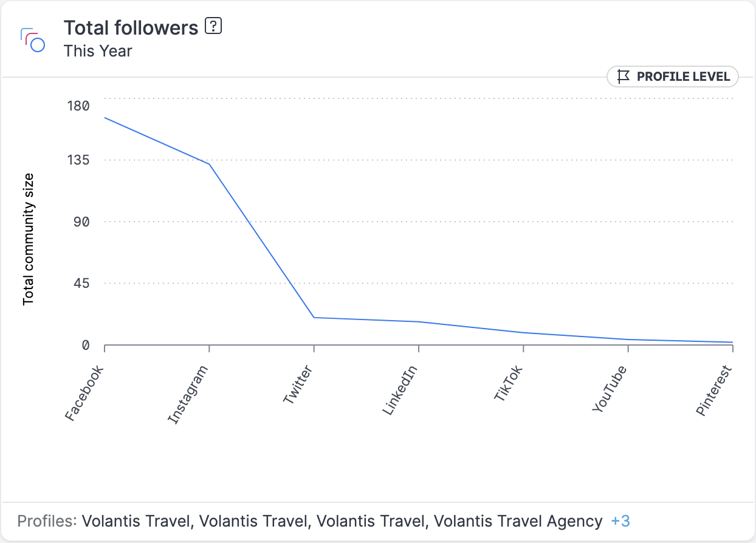Click the PROFILE LEVEL label text
Screen dimensions: 756x543
683,77
